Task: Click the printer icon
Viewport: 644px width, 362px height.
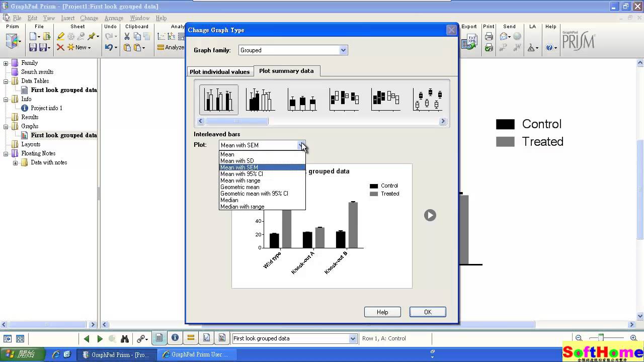Action: [489, 36]
